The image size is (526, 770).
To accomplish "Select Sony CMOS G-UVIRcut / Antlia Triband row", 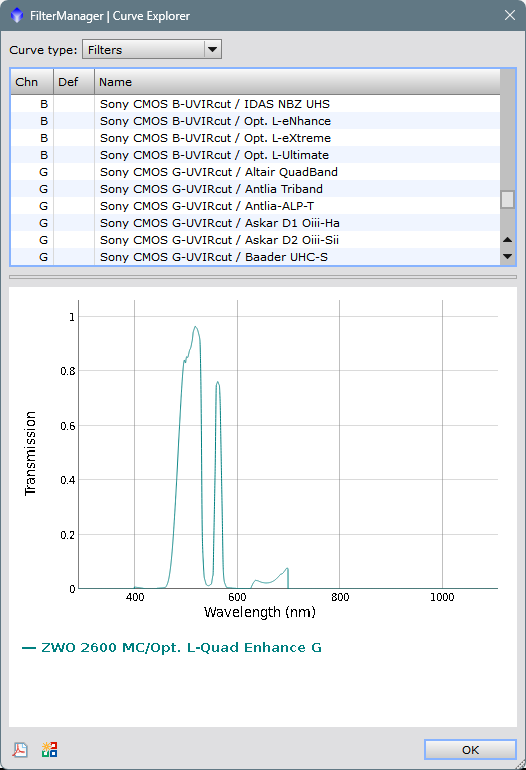I will (x=255, y=189).
